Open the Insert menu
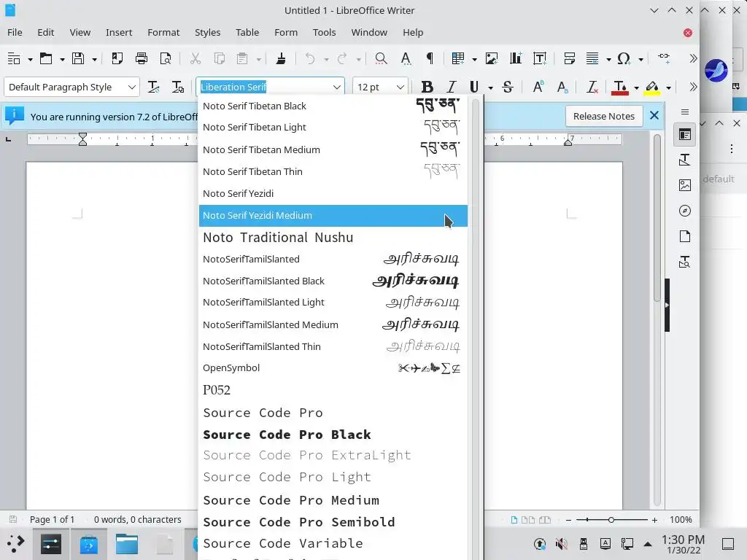747x560 pixels. point(119,32)
